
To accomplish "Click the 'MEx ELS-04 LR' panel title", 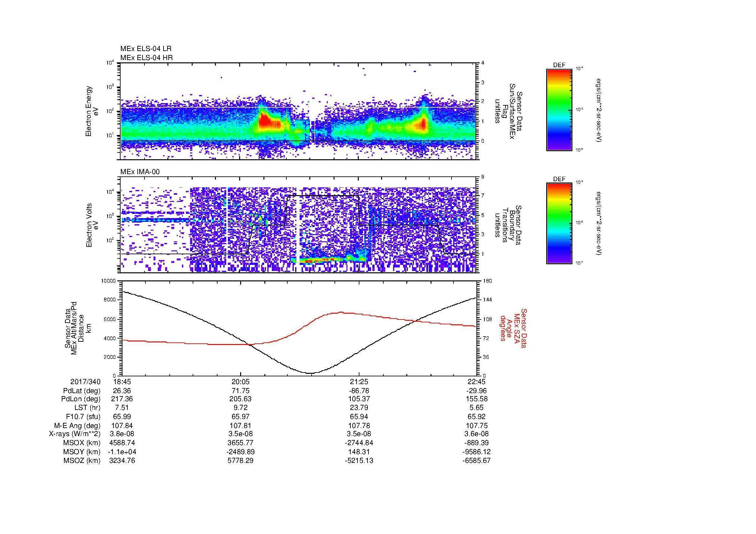I will pos(146,49).
